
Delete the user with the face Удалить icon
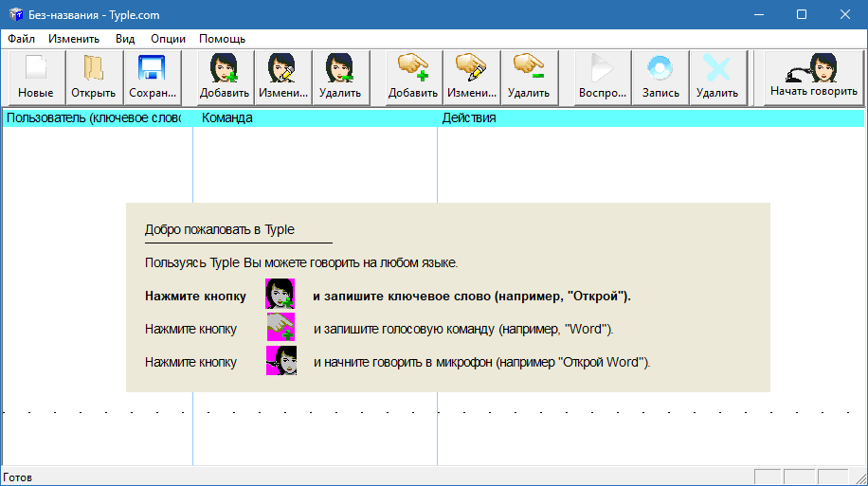click(x=340, y=78)
